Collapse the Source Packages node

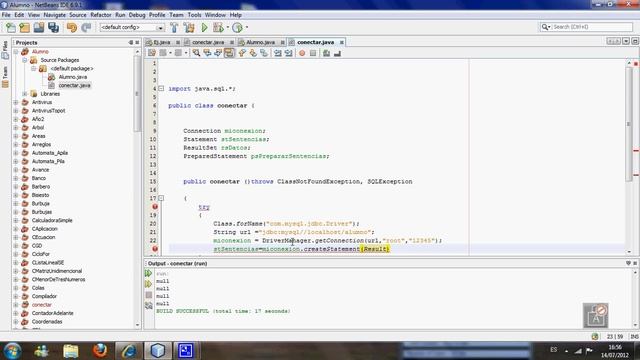[x=24, y=60]
